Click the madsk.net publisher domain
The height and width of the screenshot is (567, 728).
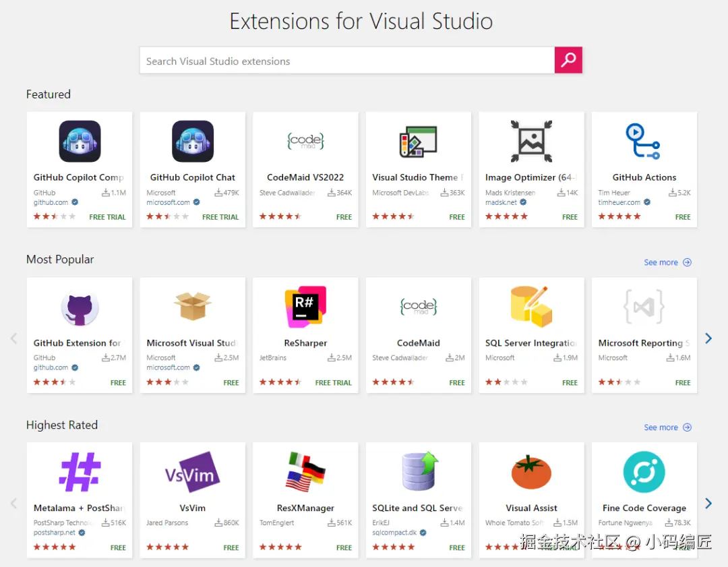click(501, 202)
